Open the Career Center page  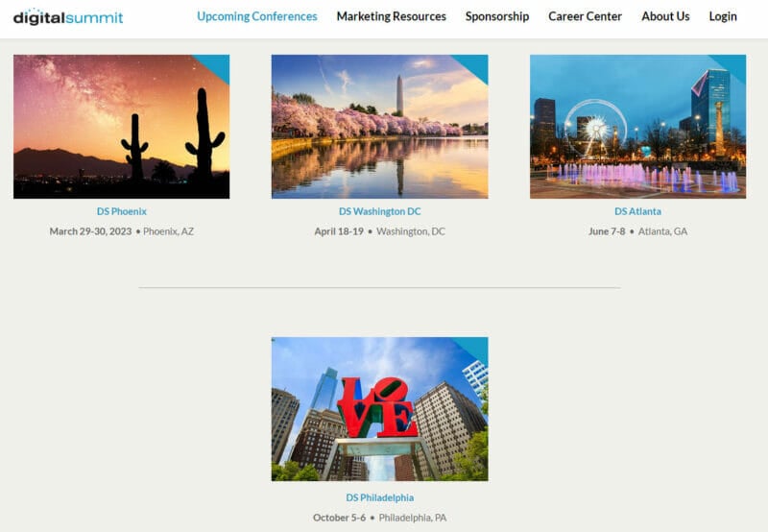tap(585, 16)
